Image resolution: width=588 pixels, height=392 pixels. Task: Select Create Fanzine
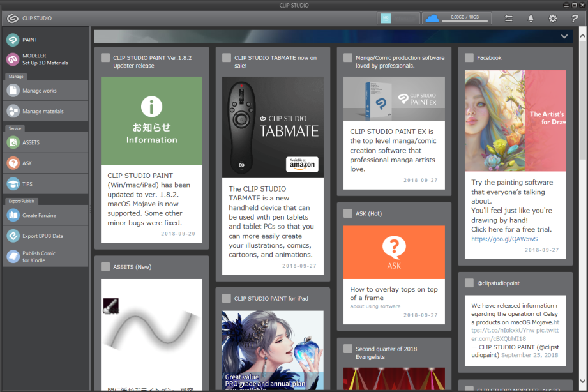click(45, 215)
